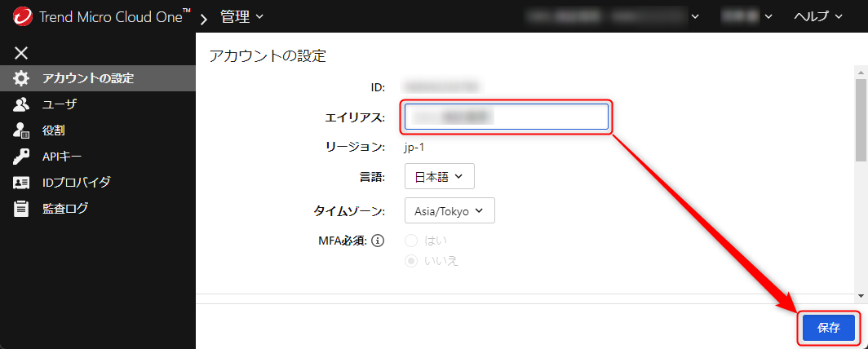
Task: Click the ユーザ people icon
Action: 21,104
